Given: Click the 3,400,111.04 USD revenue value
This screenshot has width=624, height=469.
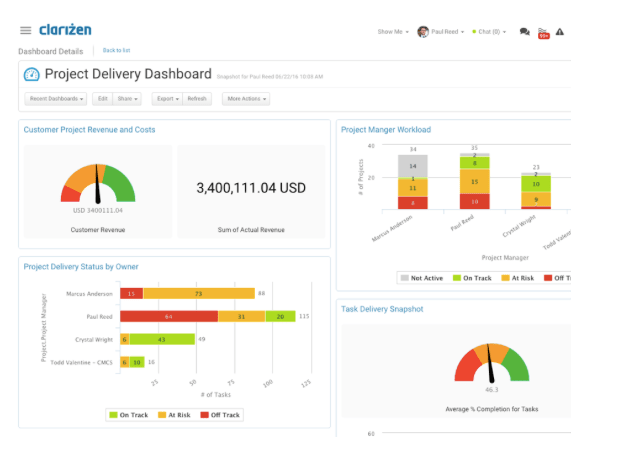Looking at the screenshot, I should click(251, 188).
